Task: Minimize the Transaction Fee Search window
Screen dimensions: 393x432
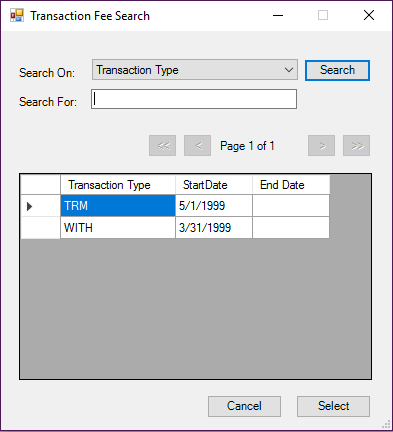Action: (278, 15)
